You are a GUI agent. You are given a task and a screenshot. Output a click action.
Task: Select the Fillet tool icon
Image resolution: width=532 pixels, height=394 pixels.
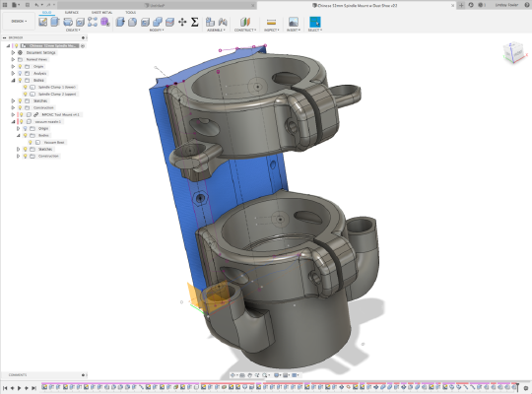[133, 22]
